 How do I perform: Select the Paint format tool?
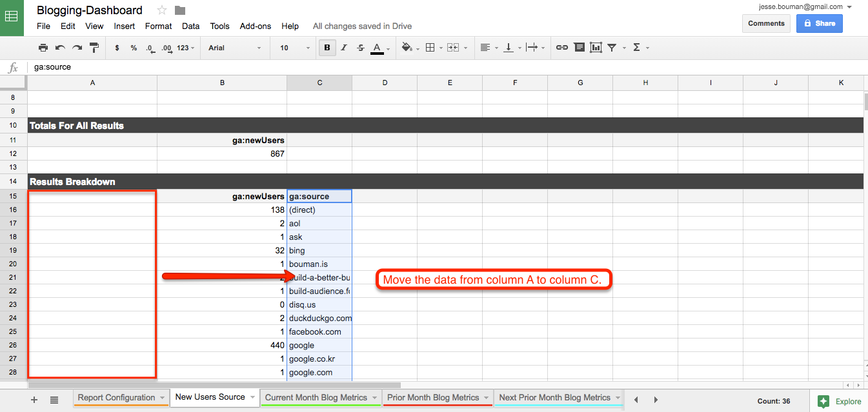point(93,47)
